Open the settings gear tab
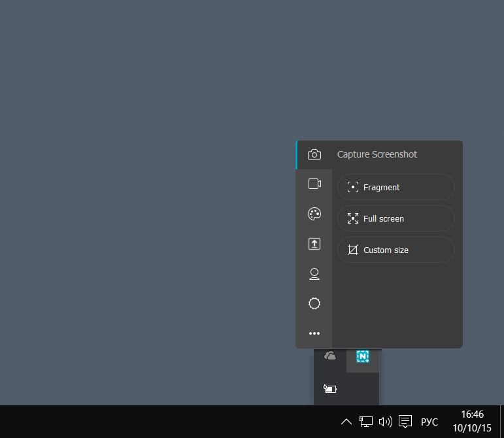This screenshot has height=438, width=504. [x=314, y=303]
